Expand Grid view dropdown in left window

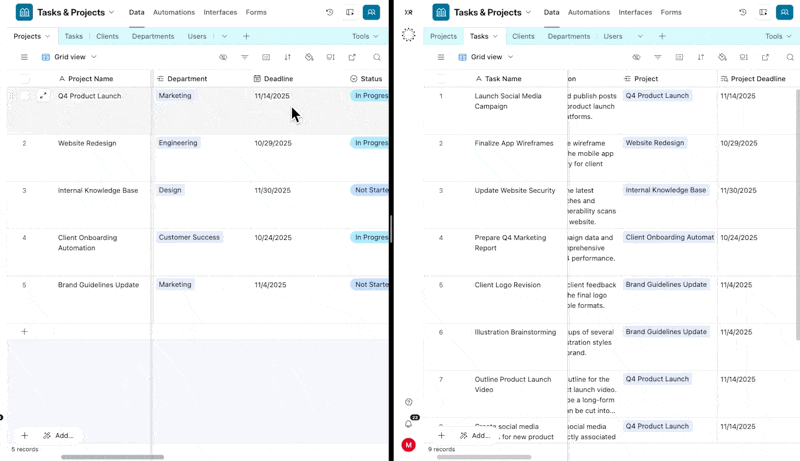click(94, 57)
